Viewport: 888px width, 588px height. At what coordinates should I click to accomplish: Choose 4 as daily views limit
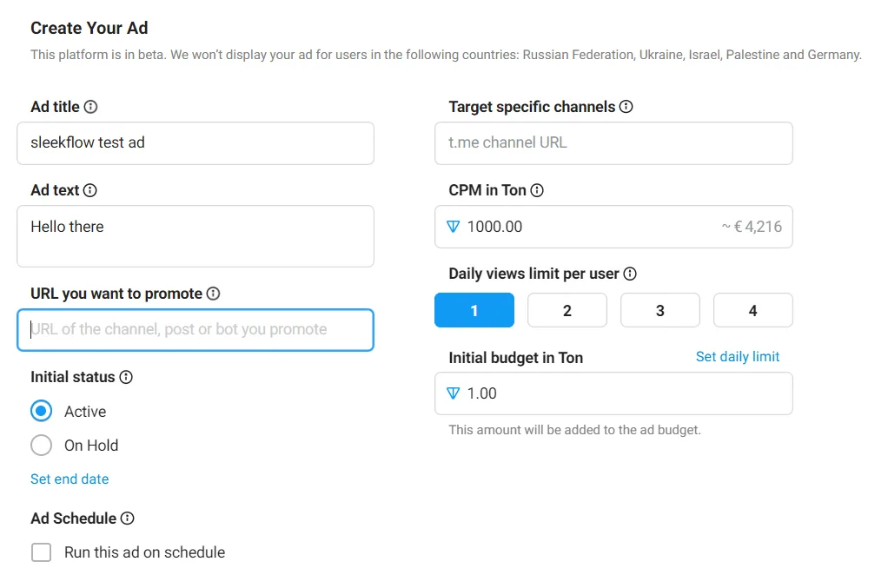click(752, 310)
